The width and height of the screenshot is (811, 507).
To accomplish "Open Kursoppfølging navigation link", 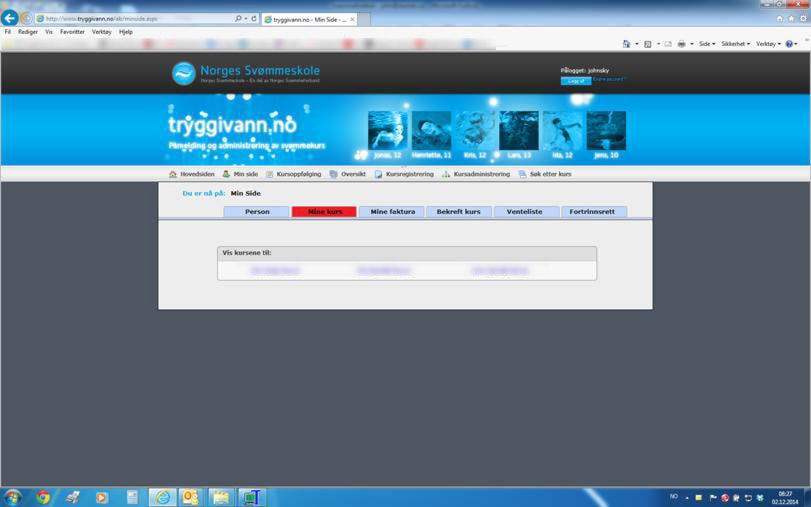I will [293, 174].
